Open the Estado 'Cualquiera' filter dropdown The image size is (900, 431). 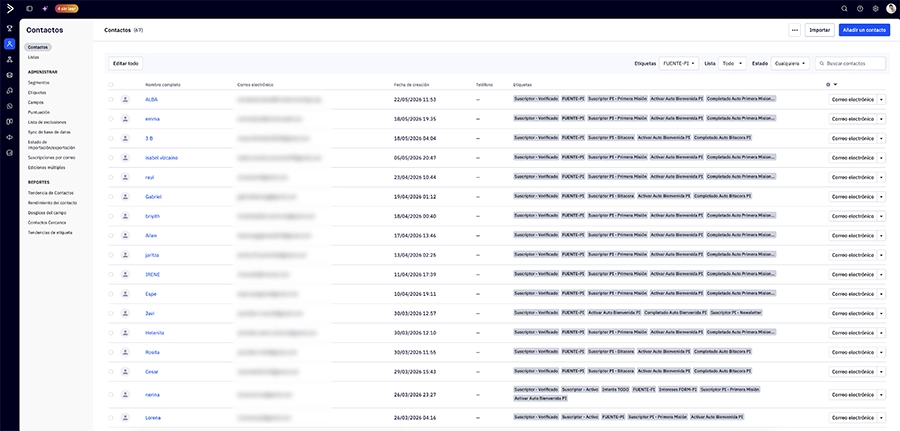790,63
